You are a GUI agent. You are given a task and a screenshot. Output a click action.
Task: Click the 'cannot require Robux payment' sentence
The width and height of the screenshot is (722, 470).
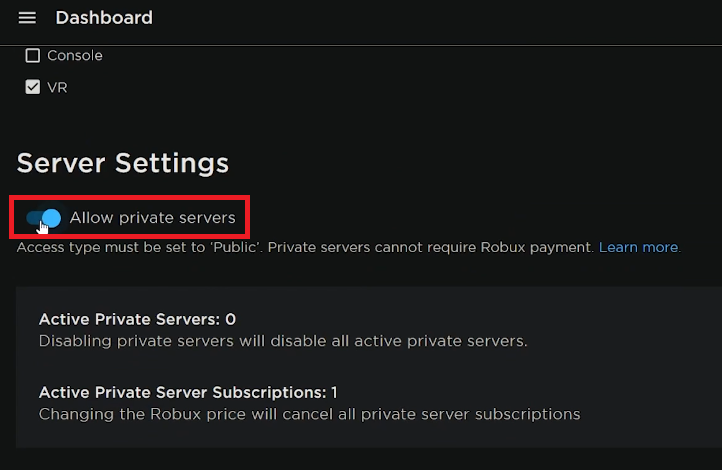tap(431, 247)
